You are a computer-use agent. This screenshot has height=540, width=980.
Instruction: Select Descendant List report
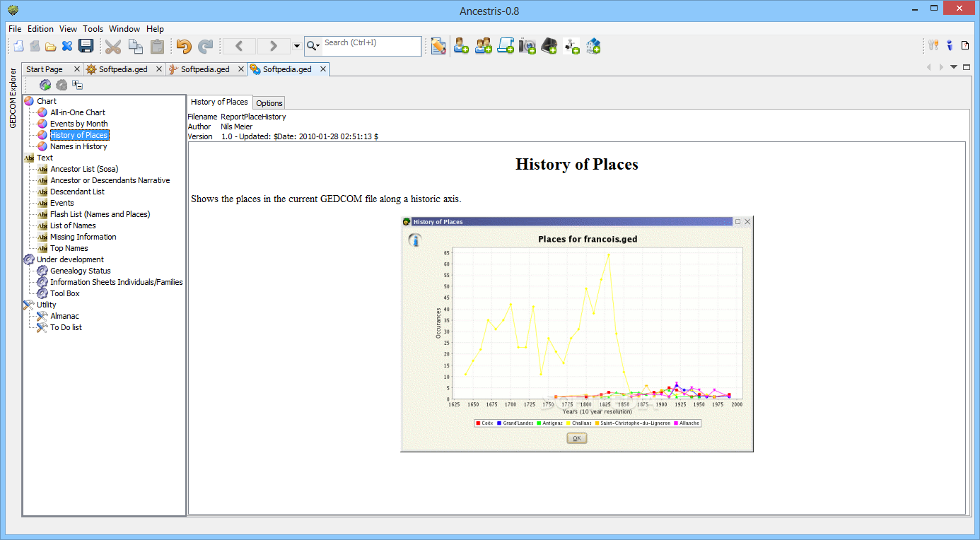click(77, 192)
